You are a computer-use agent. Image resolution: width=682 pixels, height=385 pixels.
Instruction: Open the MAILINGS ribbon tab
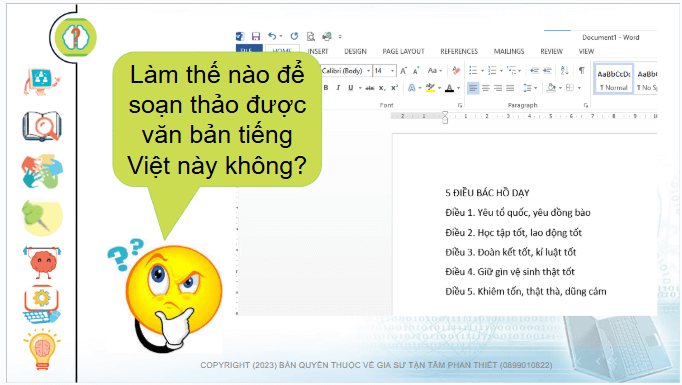509,51
